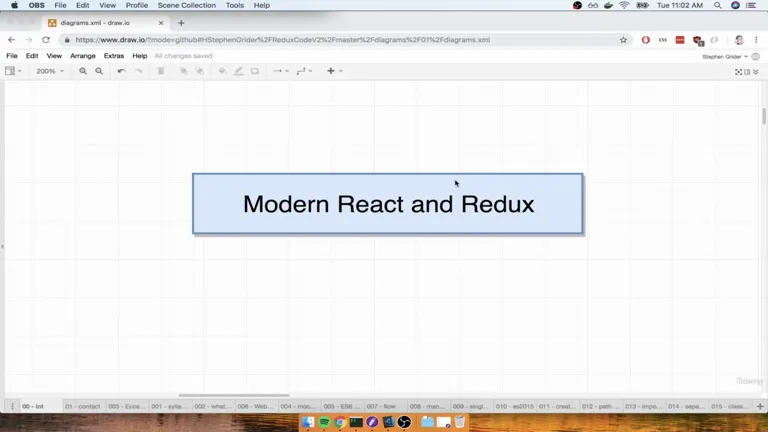Select the Modern React and Redux box
This screenshot has width=768, height=432.
[x=388, y=204]
